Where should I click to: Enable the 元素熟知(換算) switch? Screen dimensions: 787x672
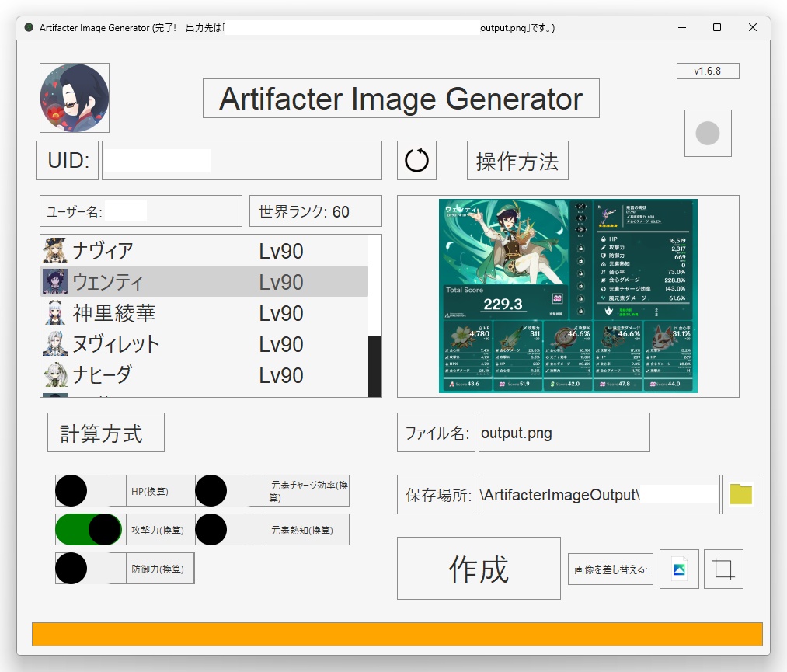coord(231,530)
